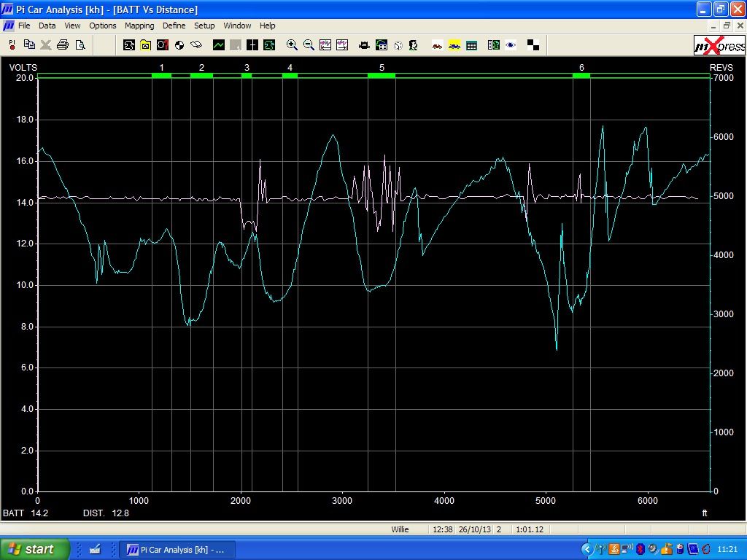Click the black-and-white checkered flag icon
The width and height of the screenshot is (747, 560).
click(x=533, y=44)
